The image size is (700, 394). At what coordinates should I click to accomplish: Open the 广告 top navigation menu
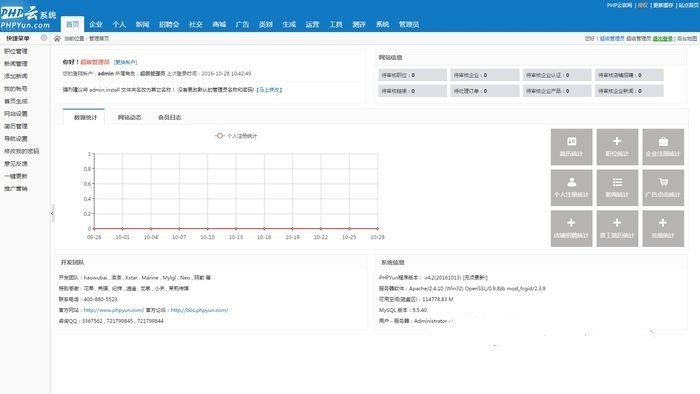click(242, 25)
